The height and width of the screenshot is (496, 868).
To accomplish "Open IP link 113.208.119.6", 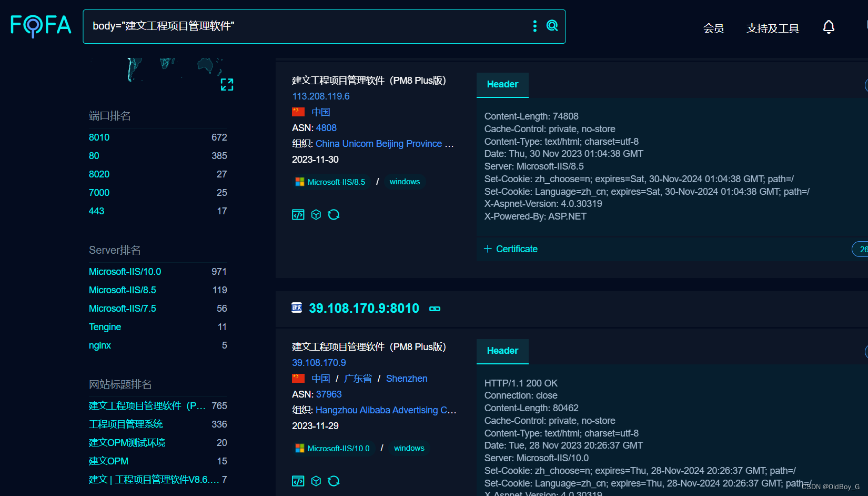I will (x=321, y=96).
